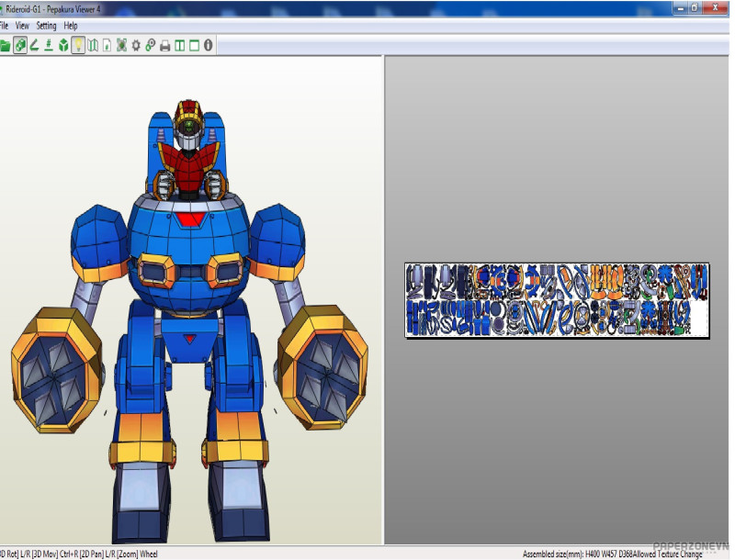The image size is (735, 560).
Task: Click the unfolded pattern sheet in the 2D pane
Action: (x=557, y=300)
